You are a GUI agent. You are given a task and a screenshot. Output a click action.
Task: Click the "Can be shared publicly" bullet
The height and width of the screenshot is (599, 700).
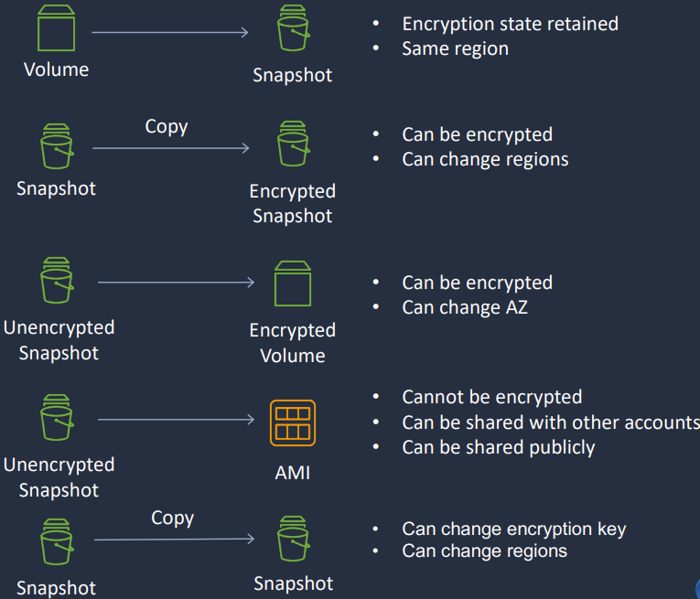click(498, 447)
